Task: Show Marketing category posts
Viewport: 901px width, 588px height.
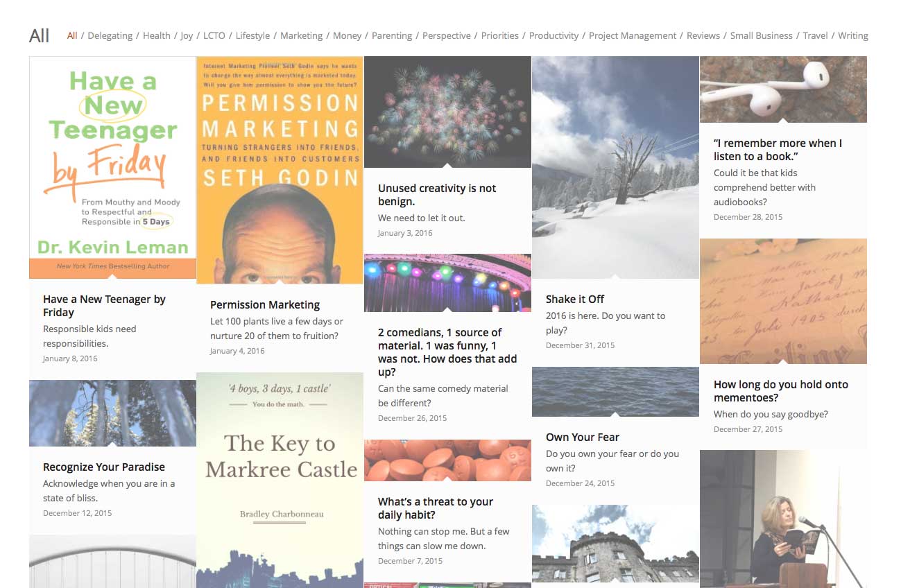Action: (302, 35)
